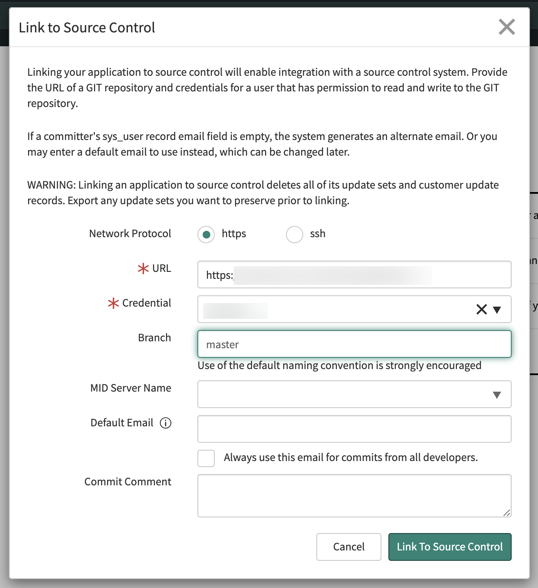Click the Branch field label
Screen dimensions: 538x588
[x=154, y=338]
